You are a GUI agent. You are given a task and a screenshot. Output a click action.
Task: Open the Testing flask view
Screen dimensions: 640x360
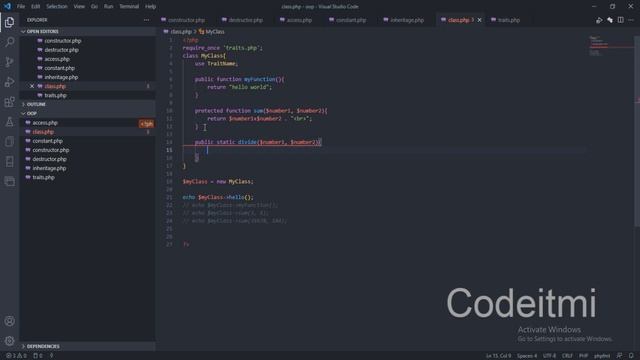[9, 122]
